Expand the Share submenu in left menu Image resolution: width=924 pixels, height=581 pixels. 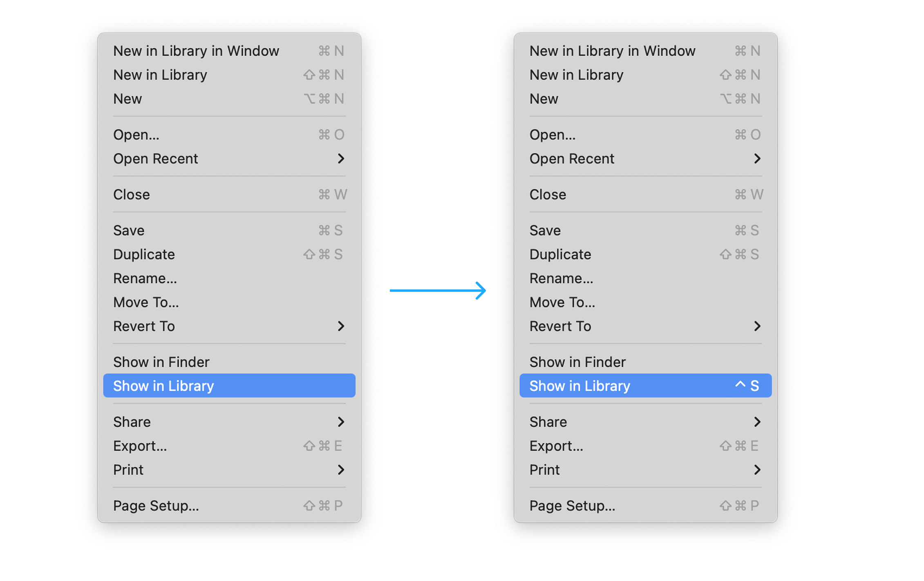click(x=342, y=422)
